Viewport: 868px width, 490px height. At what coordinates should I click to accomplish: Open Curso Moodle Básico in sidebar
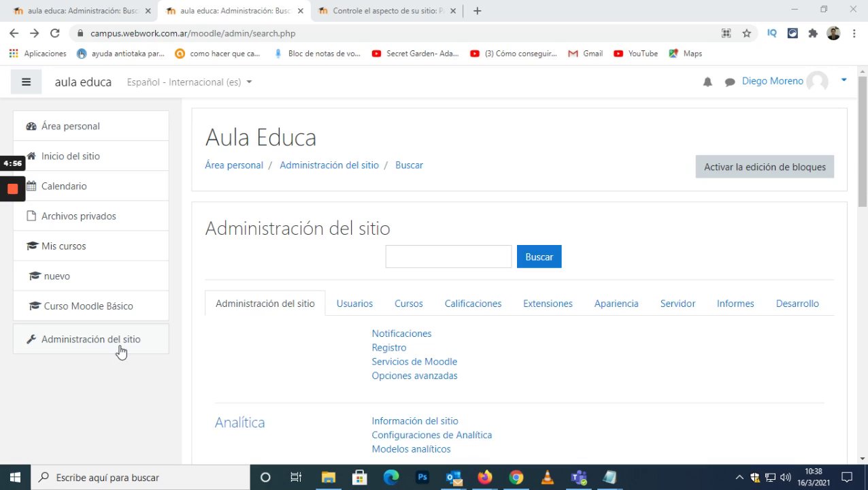point(91,306)
